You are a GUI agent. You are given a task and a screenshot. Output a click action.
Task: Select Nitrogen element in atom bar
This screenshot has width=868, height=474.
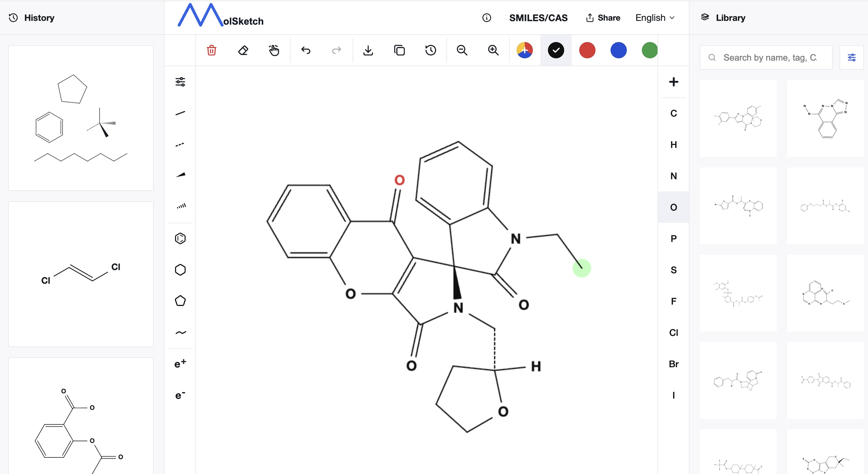[x=673, y=176]
